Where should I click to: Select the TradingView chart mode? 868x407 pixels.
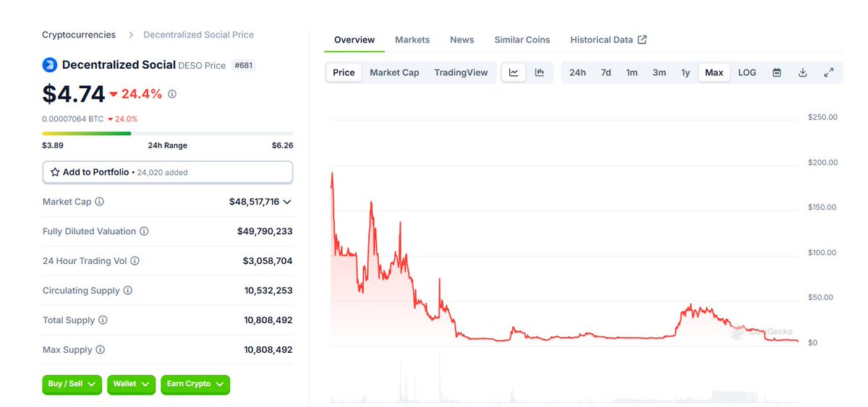coord(461,72)
